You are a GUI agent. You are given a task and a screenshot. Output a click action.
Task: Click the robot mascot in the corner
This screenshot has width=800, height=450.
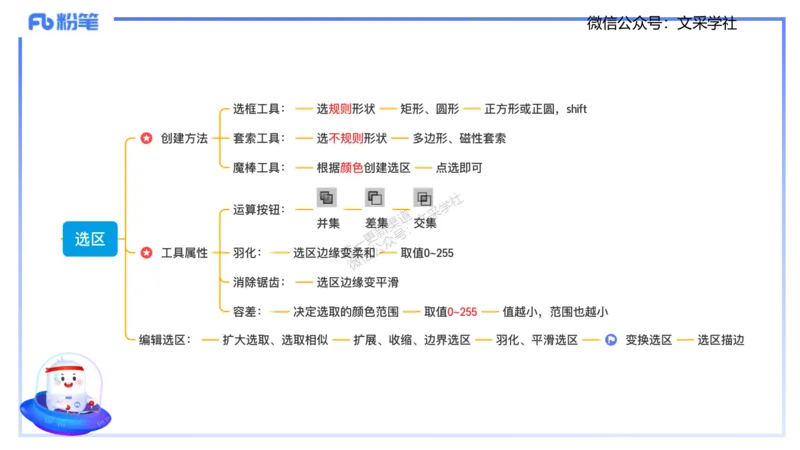pyautogui.click(x=66, y=393)
